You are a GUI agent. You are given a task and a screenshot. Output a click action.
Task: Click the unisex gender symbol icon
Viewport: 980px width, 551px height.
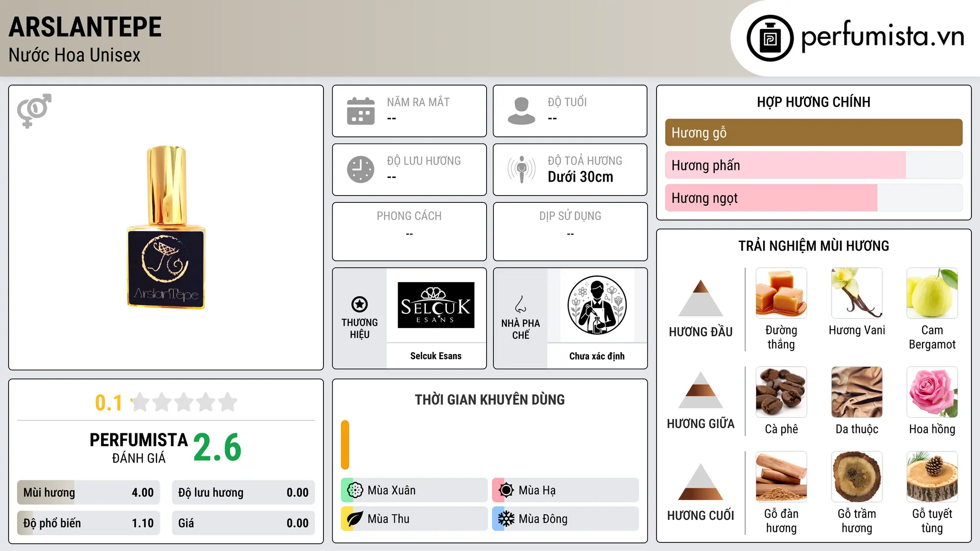[34, 110]
